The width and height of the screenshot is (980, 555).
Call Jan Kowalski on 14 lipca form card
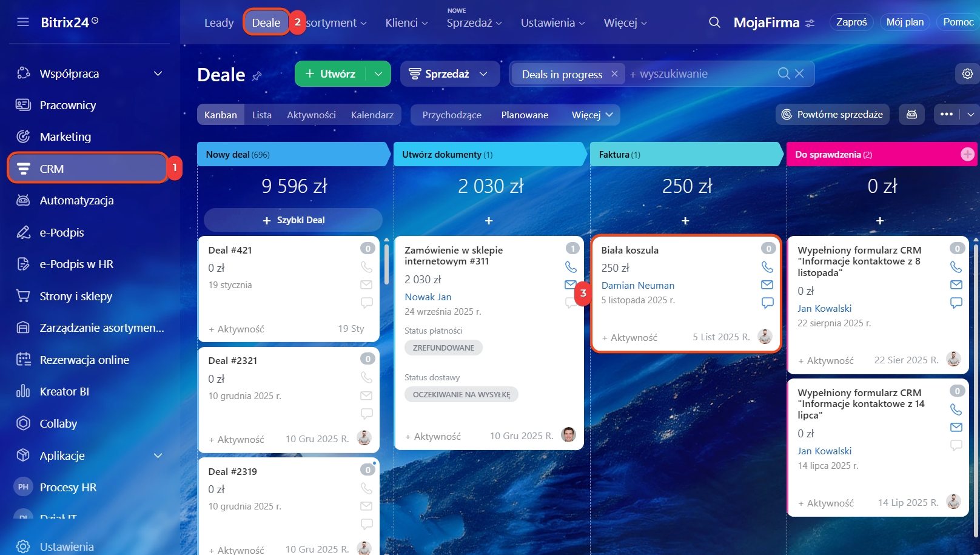point(956,409)
